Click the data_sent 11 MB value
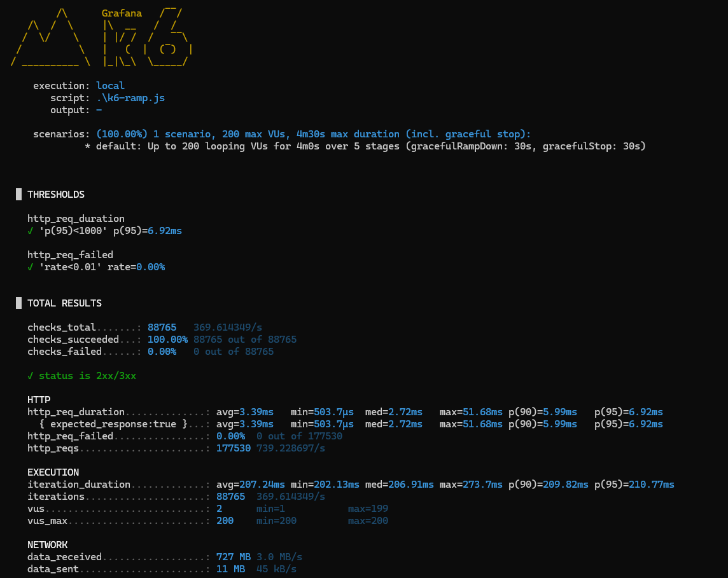The image size is (728, 578). (231, 568)
